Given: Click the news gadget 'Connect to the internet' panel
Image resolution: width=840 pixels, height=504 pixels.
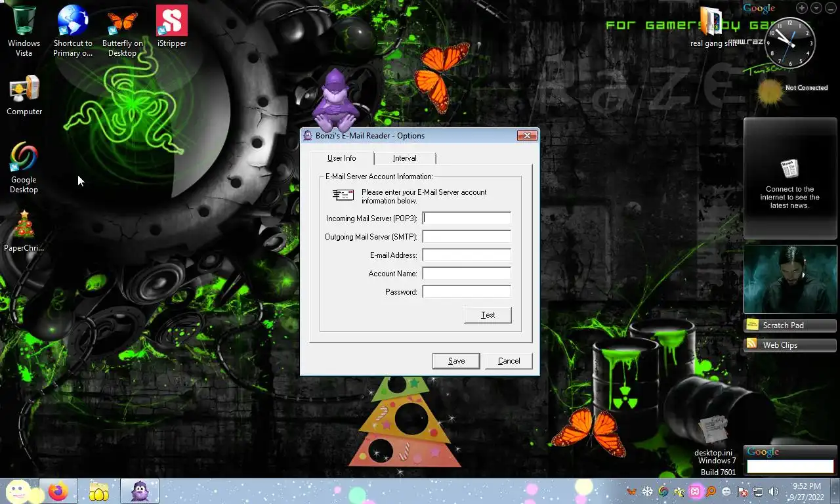Looking at the screenshot, I should [x=790, y=178].
